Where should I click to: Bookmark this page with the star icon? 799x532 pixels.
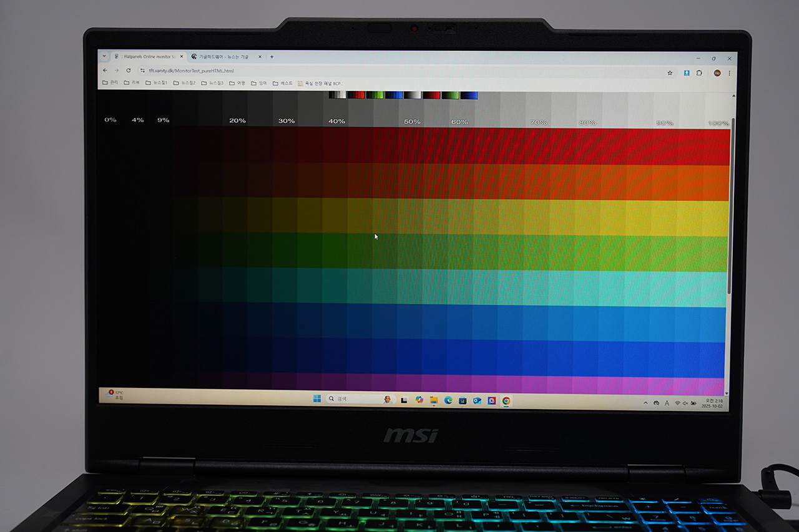pyautogui.click(x=670, y=73)
